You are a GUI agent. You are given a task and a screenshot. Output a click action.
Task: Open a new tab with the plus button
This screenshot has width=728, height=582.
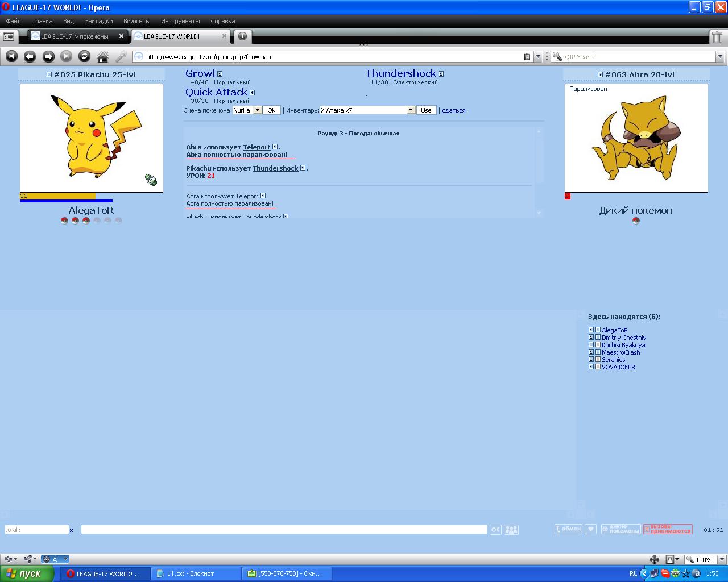click(242, 36)
